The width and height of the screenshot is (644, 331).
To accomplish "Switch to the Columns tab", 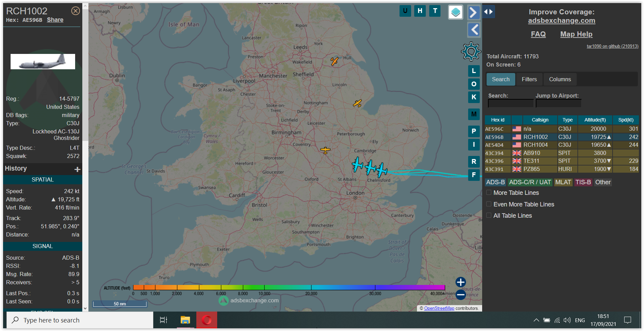I will pos(560,79).
